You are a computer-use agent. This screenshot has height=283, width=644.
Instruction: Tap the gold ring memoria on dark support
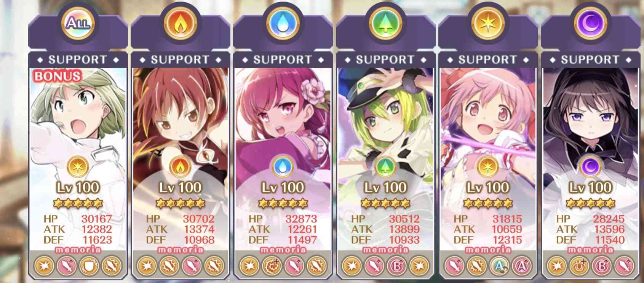pyautogui.click(x=580, y=265)
